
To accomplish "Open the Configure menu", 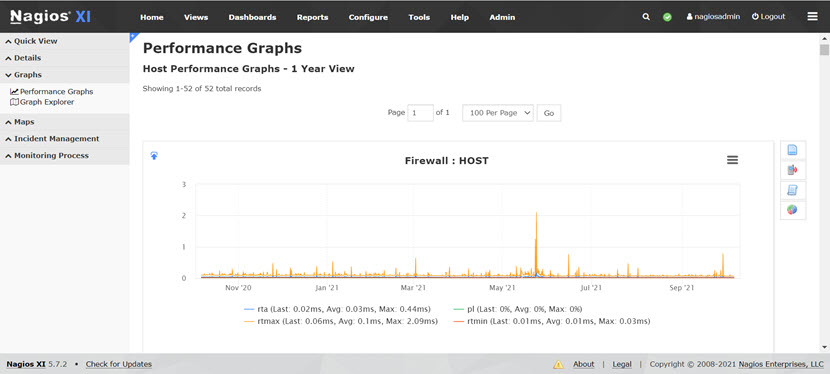I will 368,17.
